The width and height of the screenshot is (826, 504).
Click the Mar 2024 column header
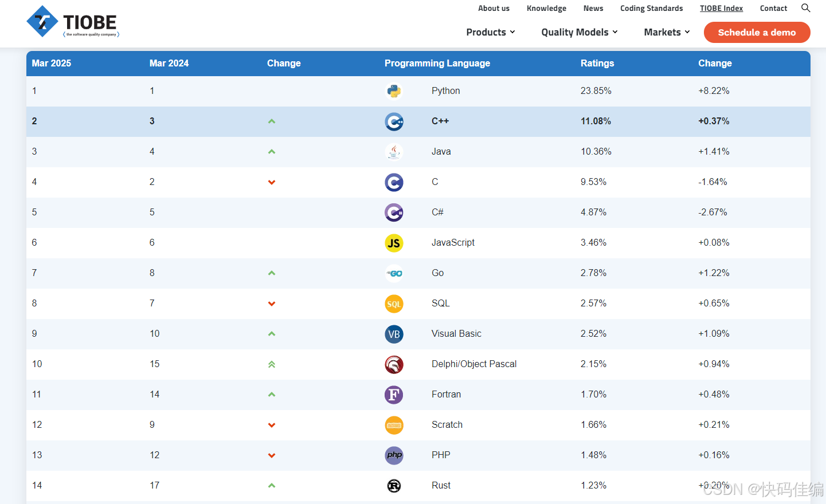(169, 63)
